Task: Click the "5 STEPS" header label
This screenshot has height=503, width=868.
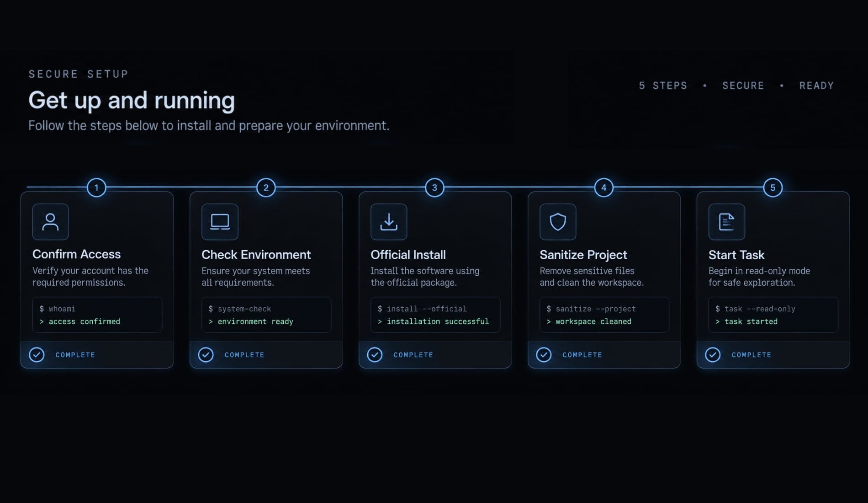Action: click(663, 86)
